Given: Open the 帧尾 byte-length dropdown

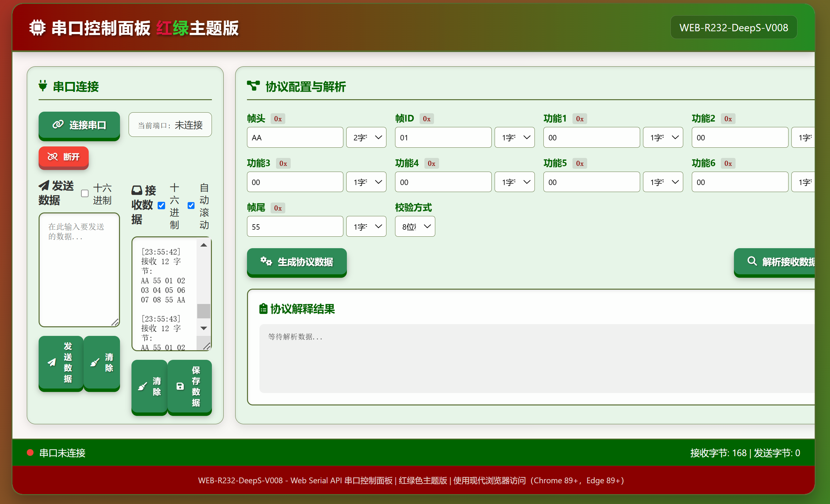Looking at the screenshot, I should pos(366,226).
